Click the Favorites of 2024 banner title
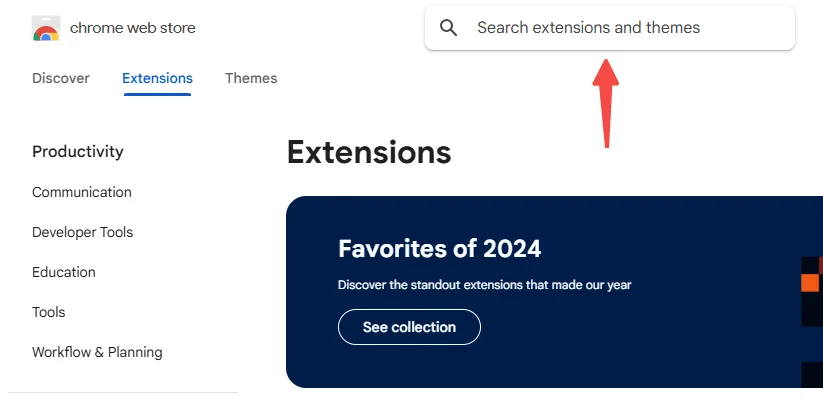The image size is (823, 409). tap(439, 248)
